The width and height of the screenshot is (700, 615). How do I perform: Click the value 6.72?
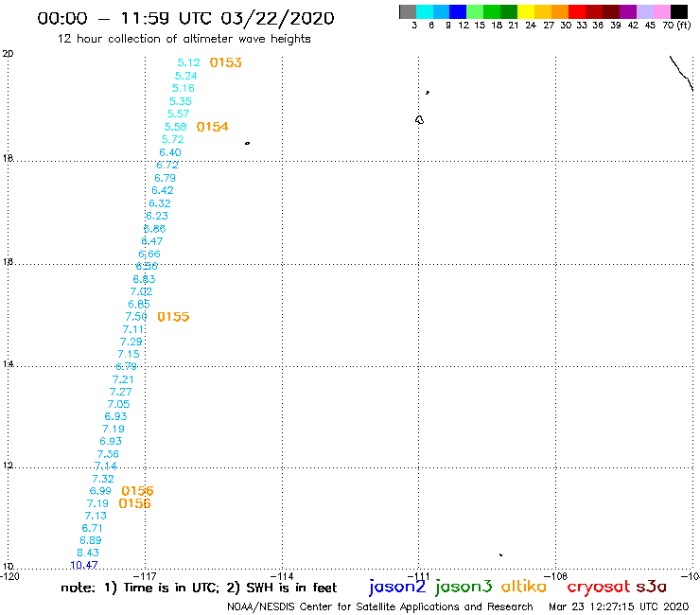pyautogui.click(x=167, y=165)
